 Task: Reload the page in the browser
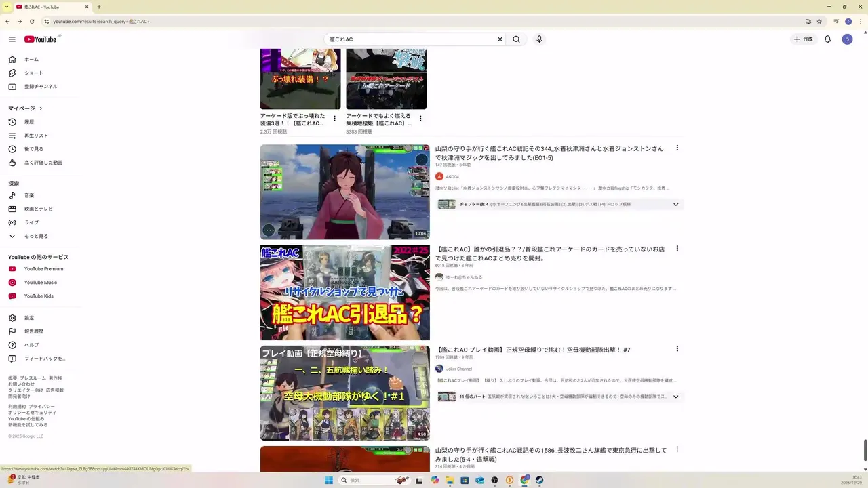(31, 21)
